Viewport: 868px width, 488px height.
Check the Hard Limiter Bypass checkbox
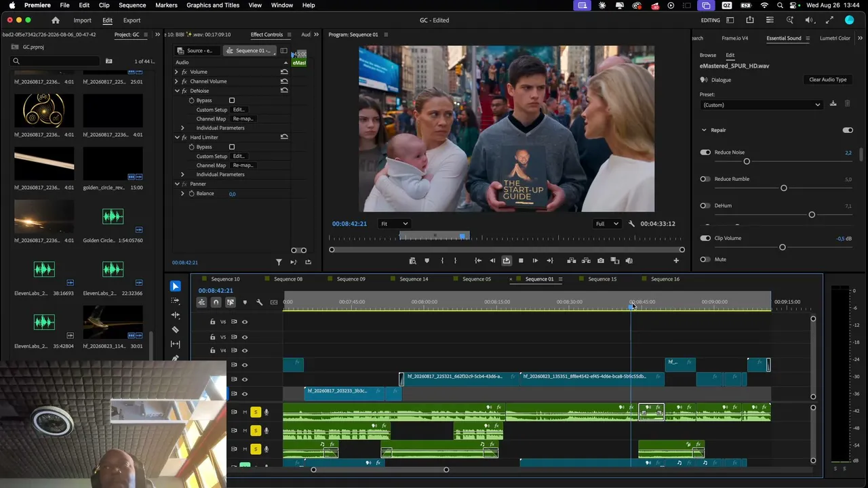pos(232,147)
